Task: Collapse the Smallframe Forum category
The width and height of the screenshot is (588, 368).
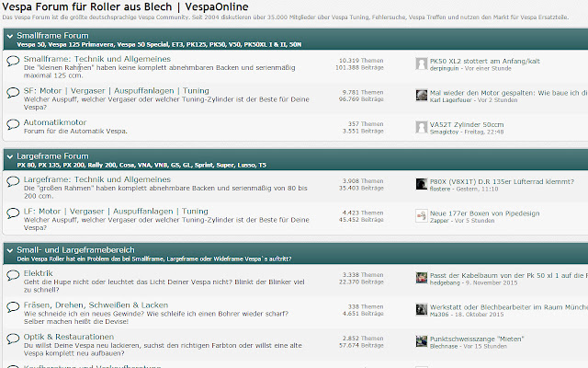Action: point(10,37)
